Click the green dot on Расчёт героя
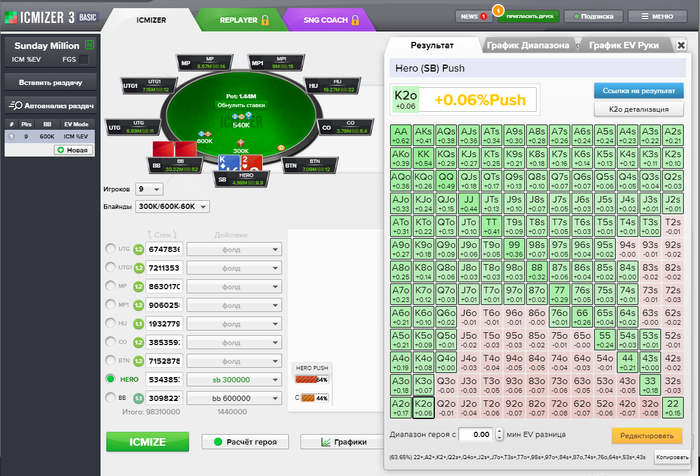Screen dimensions: 700x476 pos(218,442)
